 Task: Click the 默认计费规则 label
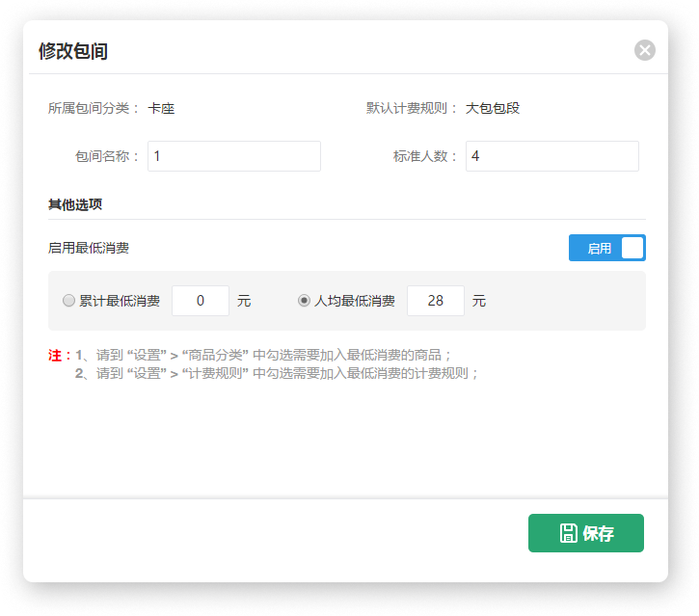pyautogui.click(x=411, y=108)
